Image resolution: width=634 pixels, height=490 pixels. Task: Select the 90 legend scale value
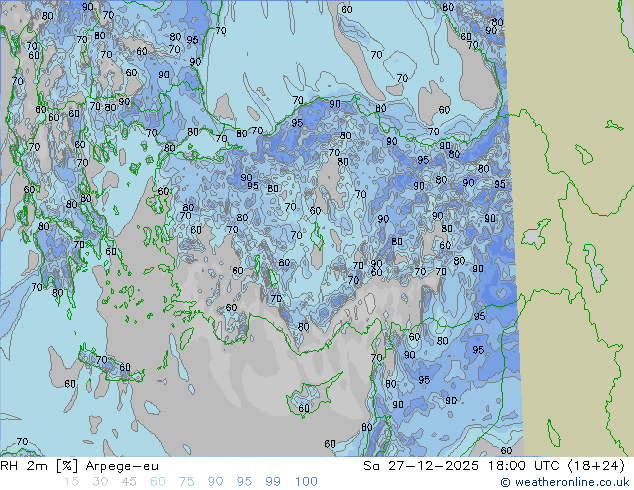point(216,482)
